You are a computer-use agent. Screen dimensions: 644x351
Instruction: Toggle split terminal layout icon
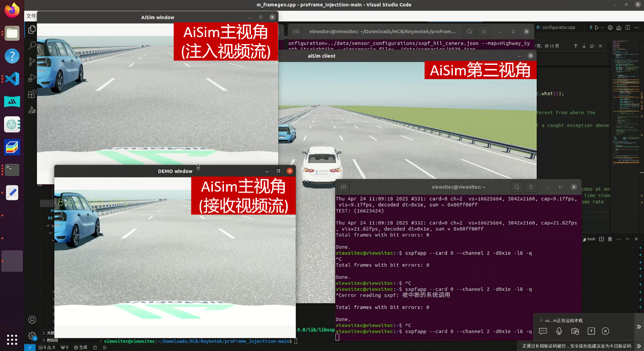pyautogui.click(x=601, y=239)
